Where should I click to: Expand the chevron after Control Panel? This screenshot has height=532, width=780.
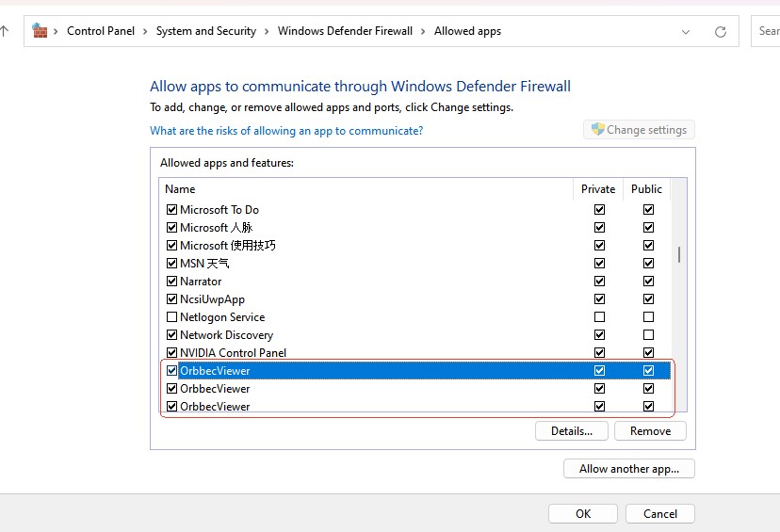[145, 31]
